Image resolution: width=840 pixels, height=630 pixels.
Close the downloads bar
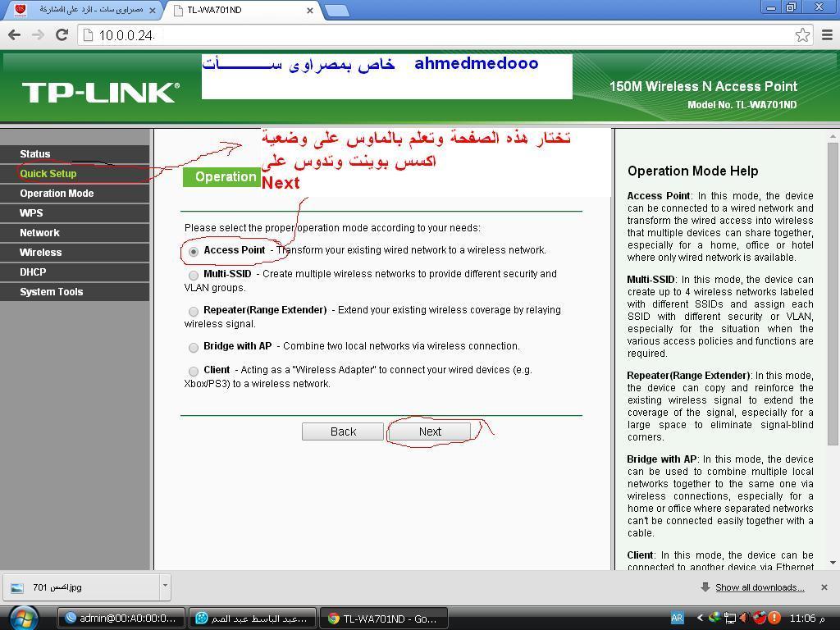pyautogui.click(x=824, y=587)
